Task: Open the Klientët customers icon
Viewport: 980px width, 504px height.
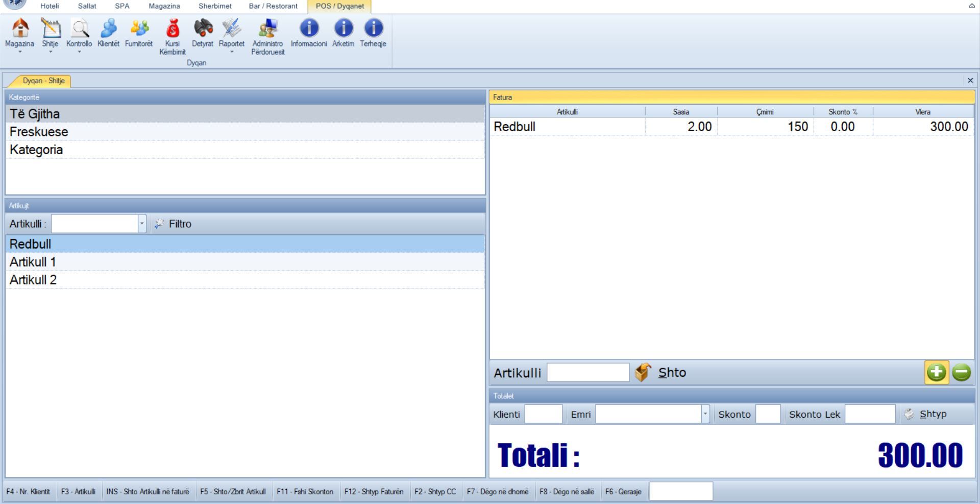Action: pos(108,29)
